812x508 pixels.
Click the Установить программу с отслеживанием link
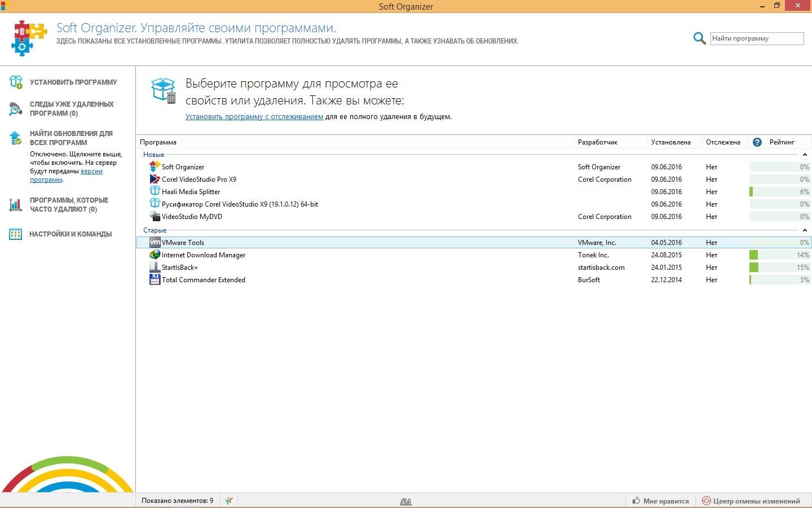click(x=254, y=117)
